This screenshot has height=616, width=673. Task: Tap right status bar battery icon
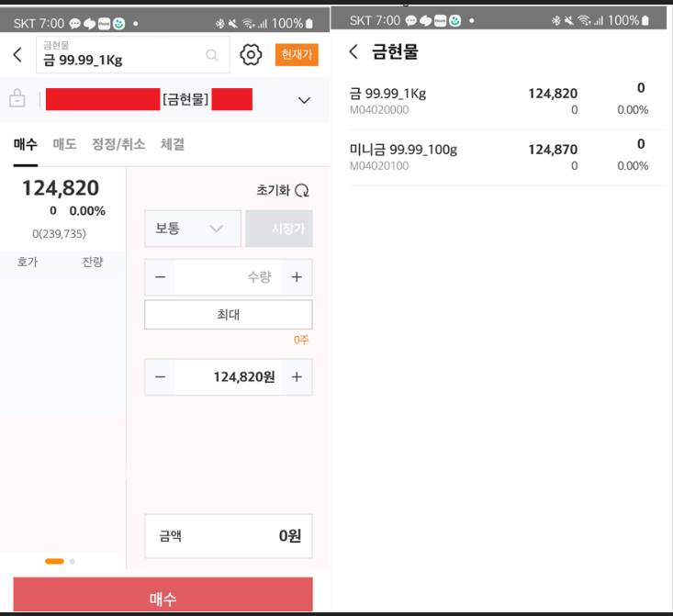pyautogui.click(x=645, y=20)
